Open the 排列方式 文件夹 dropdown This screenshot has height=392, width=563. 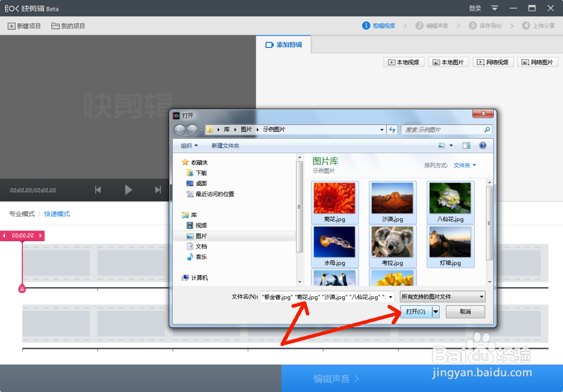pyautogui.click(x=464, y=165)
